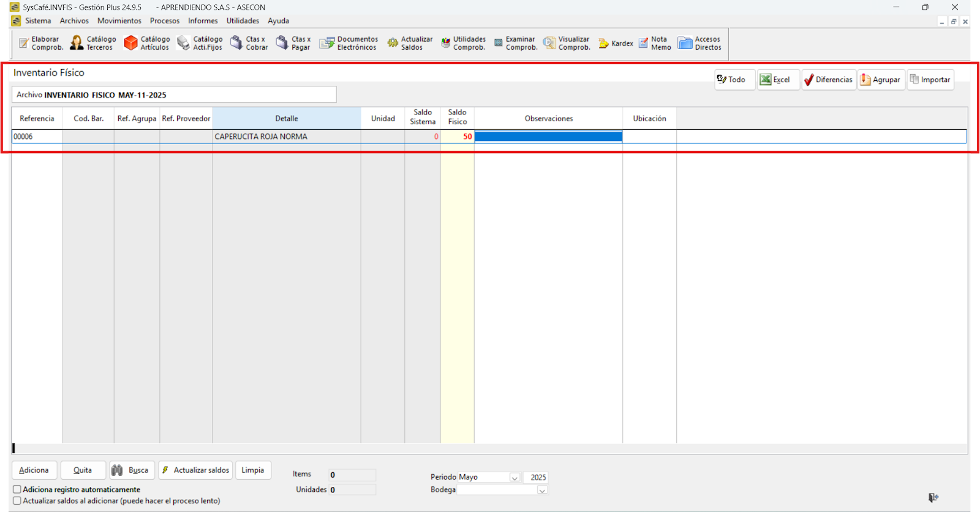Expand the Periodo month dropdown
Viewport: 980px width, 512px height.
514,478
